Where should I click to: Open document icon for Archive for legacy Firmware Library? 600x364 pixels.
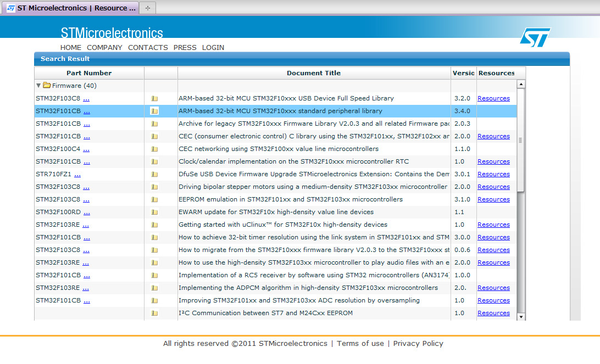click(154, 124)
